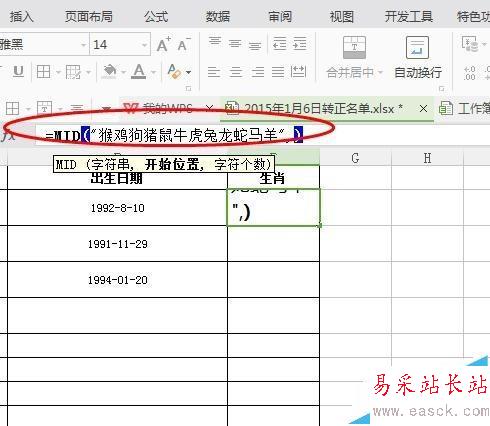Open the font name dropdown
490x426 pixels.
pos(83,44)
